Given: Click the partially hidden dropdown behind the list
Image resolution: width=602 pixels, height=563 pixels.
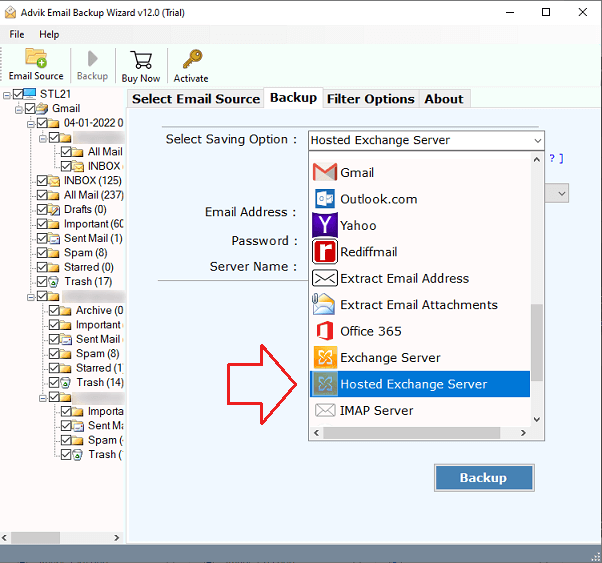Looking at the screenshot, I should point(557,194).
